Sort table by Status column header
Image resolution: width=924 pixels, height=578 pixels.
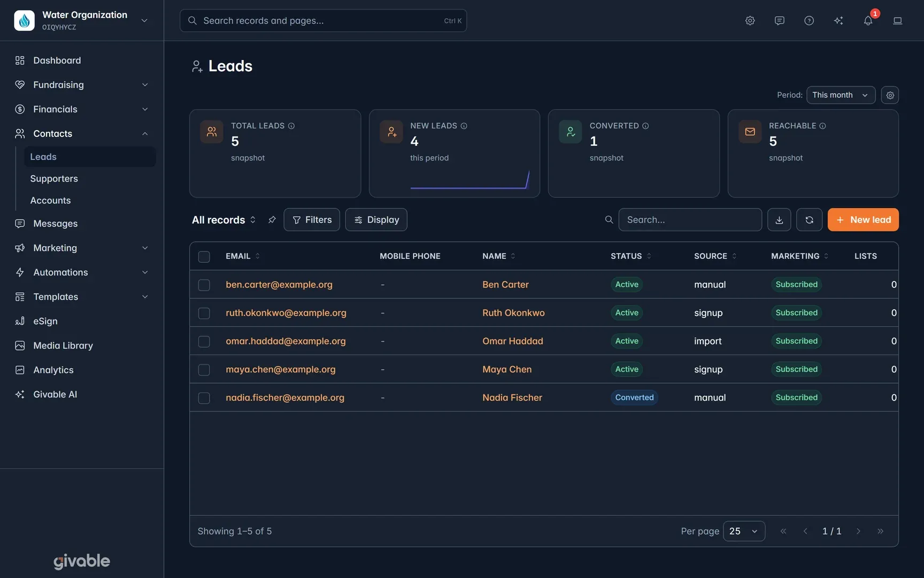[x=631, y=256]
